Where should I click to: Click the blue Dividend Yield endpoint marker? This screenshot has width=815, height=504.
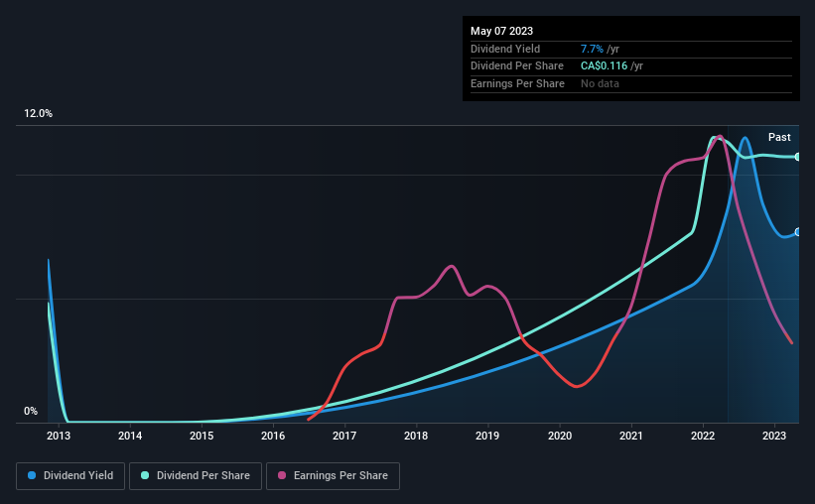click(798, 232)
